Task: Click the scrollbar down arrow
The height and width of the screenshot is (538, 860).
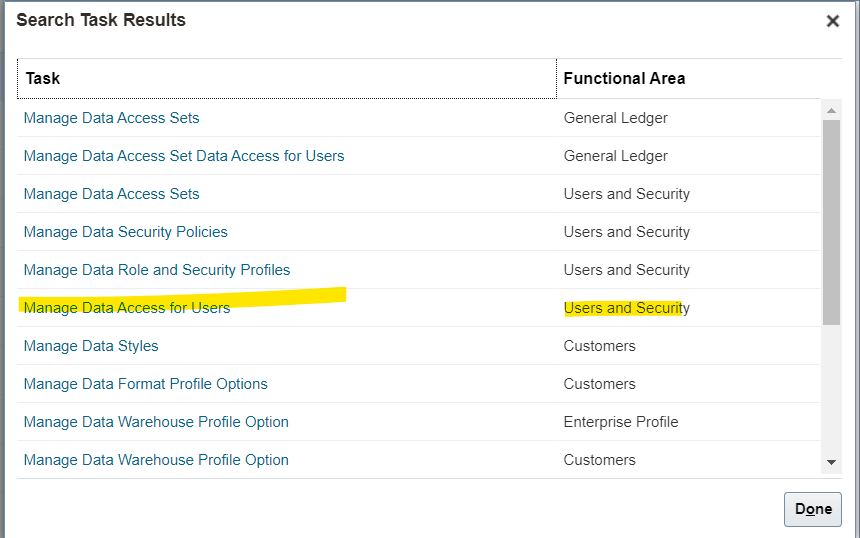Action: click(831, 462)
